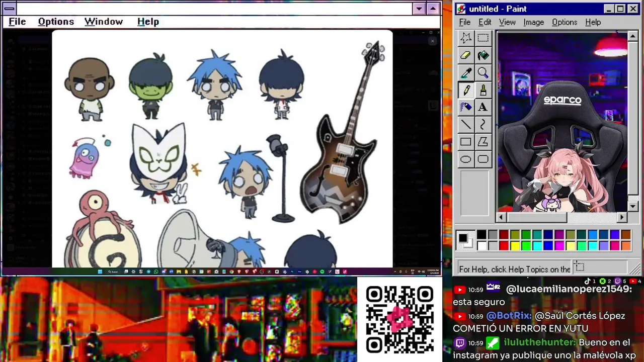Open the View menu in Paint
Screen dimensions: 644x362
pyautogui.click(x=507, y=22)
